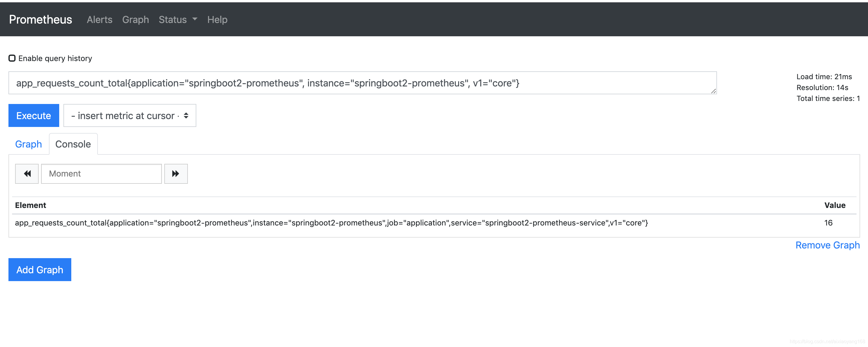Click the Add Graph button
This screenshot has width=868, height=347.
pos(40,269)
